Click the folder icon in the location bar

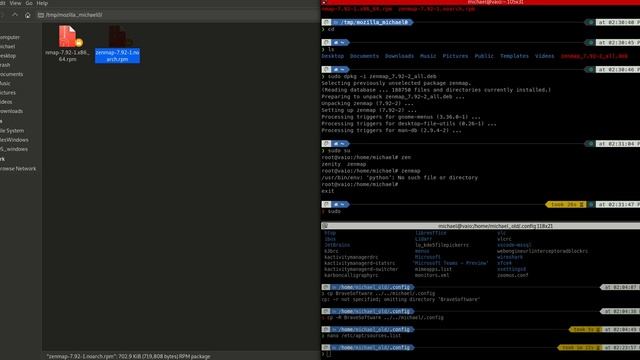[40, 15]
